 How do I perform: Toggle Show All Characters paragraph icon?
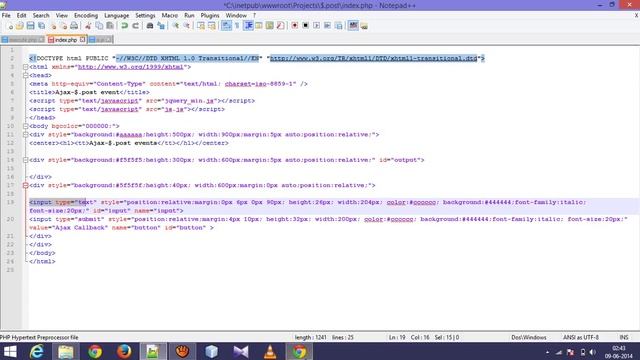point(237,26)
